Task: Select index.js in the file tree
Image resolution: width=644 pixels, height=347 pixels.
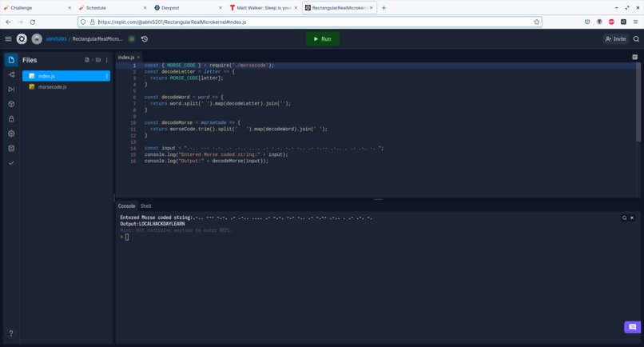Action: (x=66, y=76)
